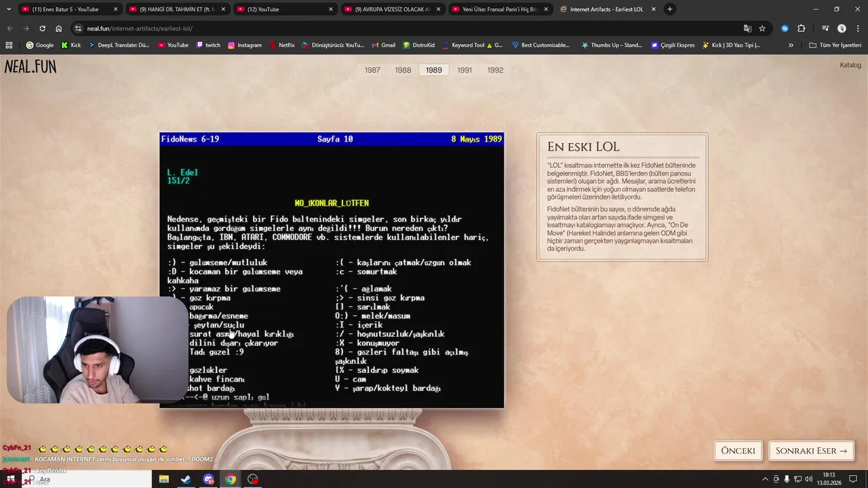The height and width of the screenshot is (488, 868).
Task: Open the Best Customizable bookmark
Action: 540,45
